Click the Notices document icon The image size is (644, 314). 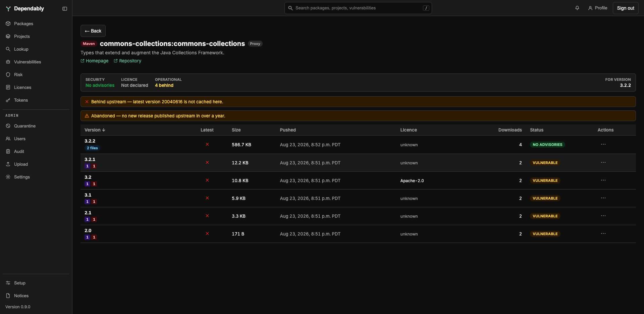(8, 296)
